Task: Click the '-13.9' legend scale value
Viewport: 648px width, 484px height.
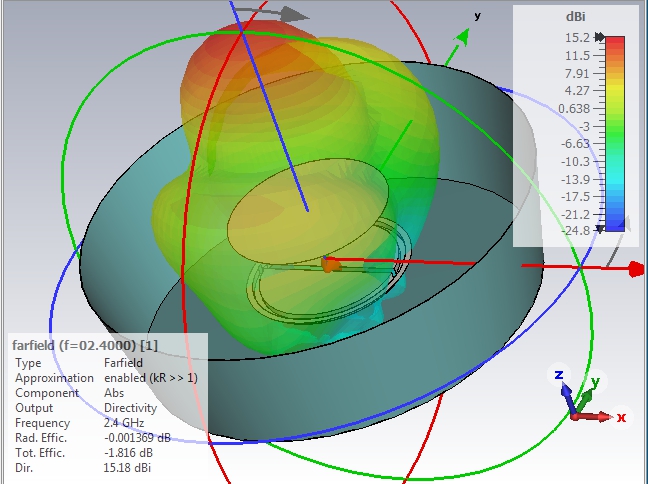Action: click(x=575, y=179)
